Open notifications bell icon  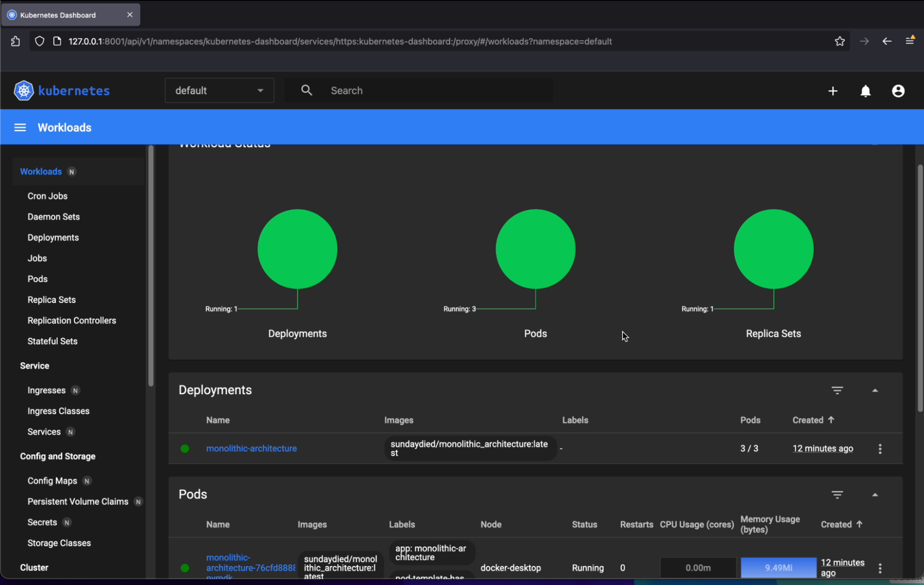click(x=866, y=91)
